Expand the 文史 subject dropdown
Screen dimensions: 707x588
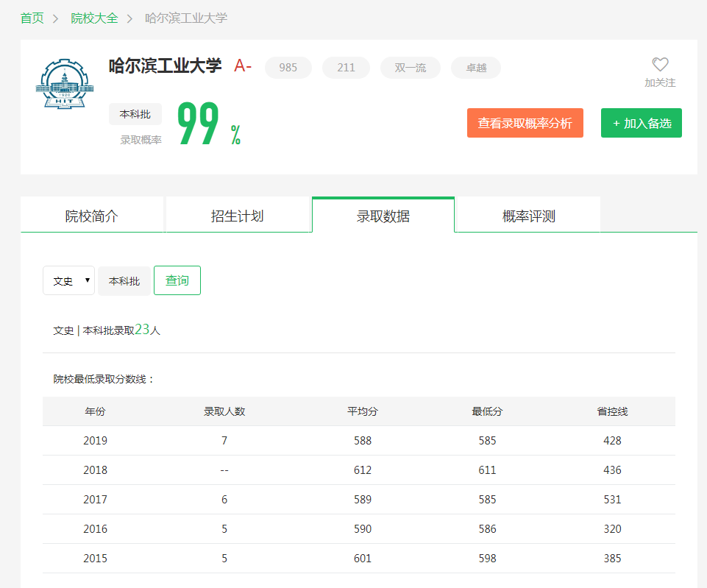click(x=68, y=280)
